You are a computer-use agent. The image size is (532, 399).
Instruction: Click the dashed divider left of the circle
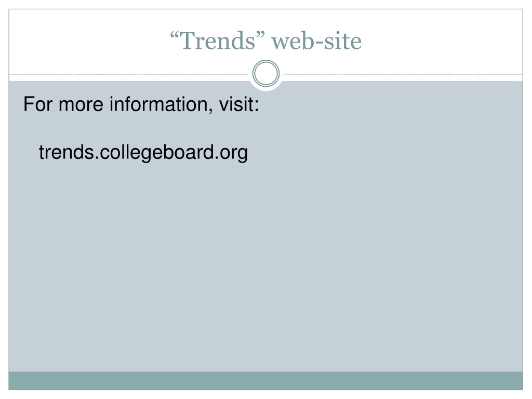coord(129,74)
